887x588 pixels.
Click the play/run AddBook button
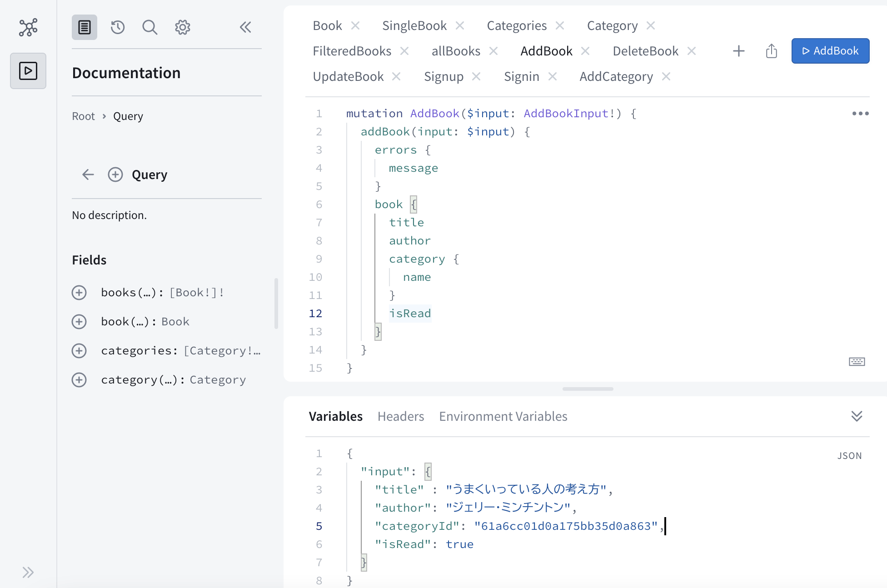coord(830,50)
